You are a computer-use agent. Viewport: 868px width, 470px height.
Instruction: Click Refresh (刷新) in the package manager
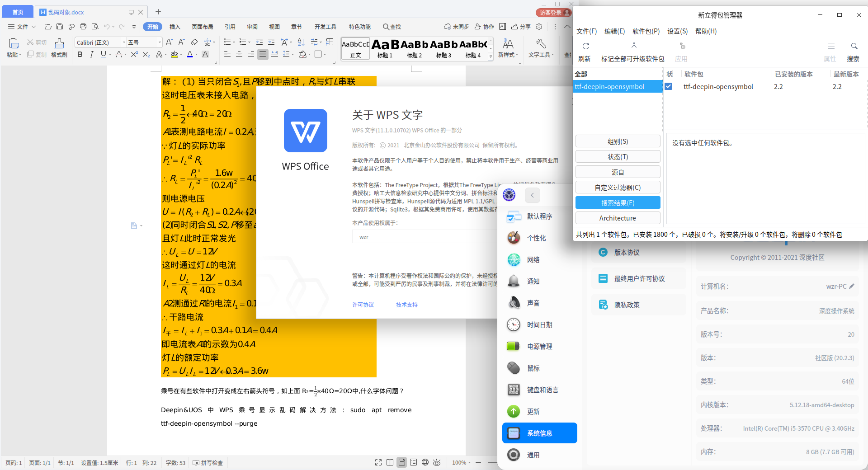point(585,52)
